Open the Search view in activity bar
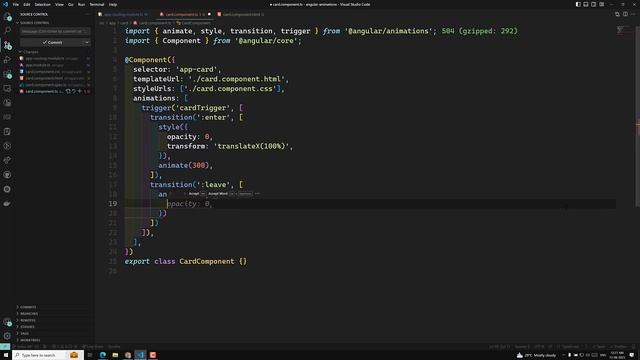The width and height of the screenshot is (640, 360). point(7,31)
